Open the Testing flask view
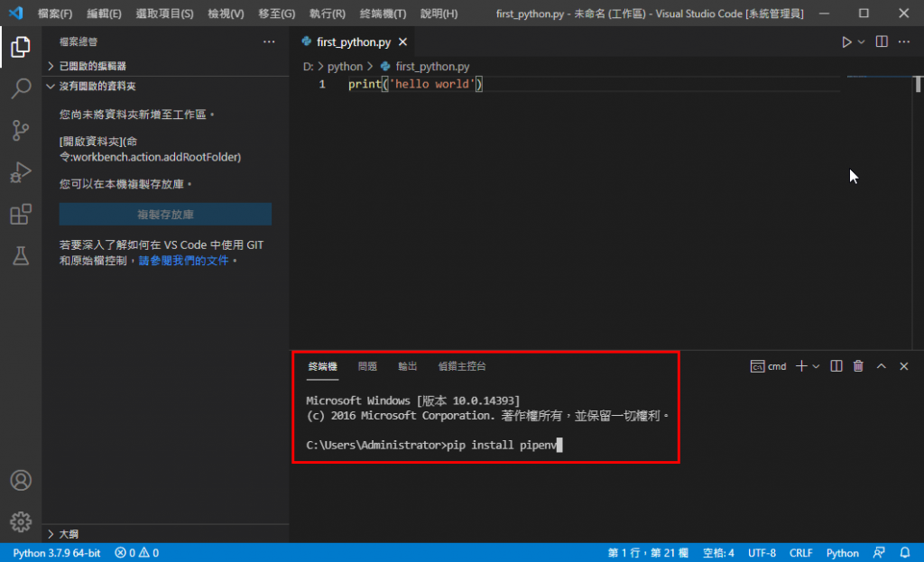Viewport: 924px width, 562px height. pyautogui.click(x=21, y=256)
